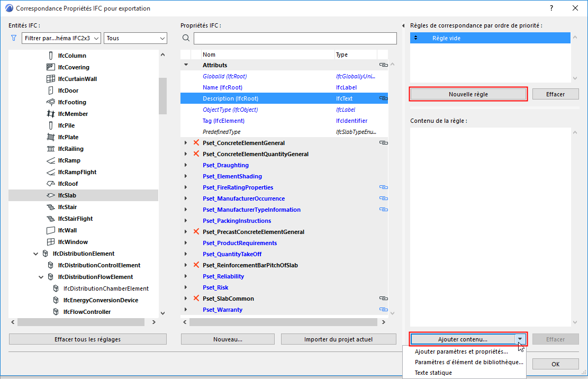Open the Ajouter contenu dropdown arrow
Viewport: 588px width, 379px height.
click(520, 339)
